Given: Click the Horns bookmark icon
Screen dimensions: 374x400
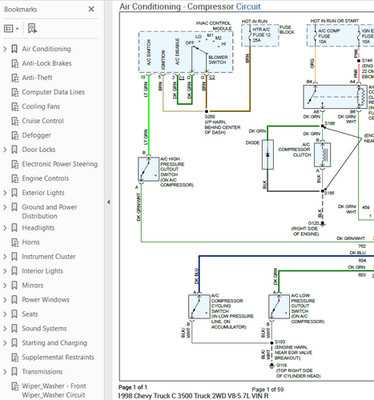Looking at the screenshot, I should coord(15,242).
